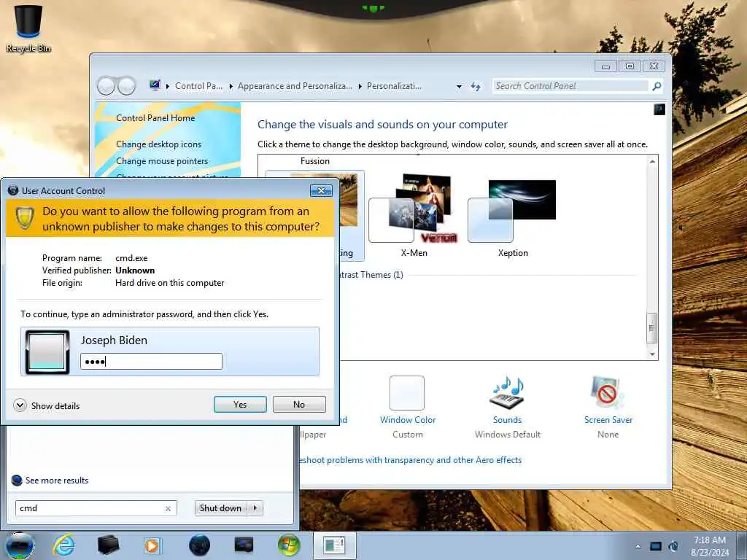Open Change mouse pointers link

[x=162, y=161]
